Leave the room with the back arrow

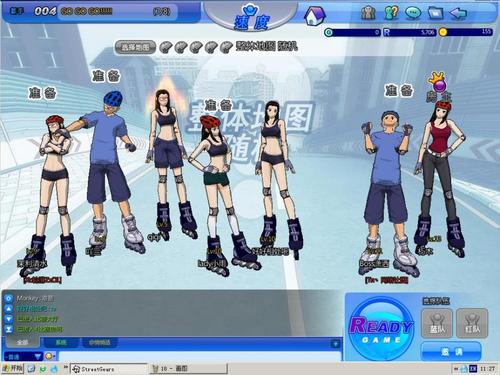coord(458,13)
